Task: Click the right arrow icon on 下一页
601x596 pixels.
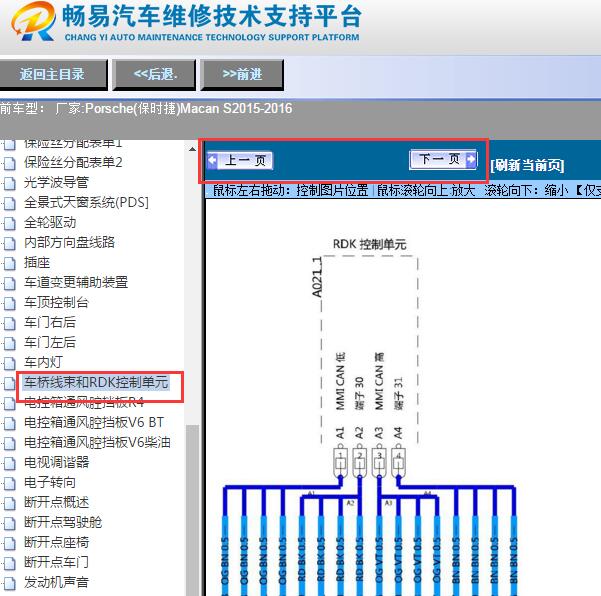Action: pyautogui.click(x=471, y=159)
